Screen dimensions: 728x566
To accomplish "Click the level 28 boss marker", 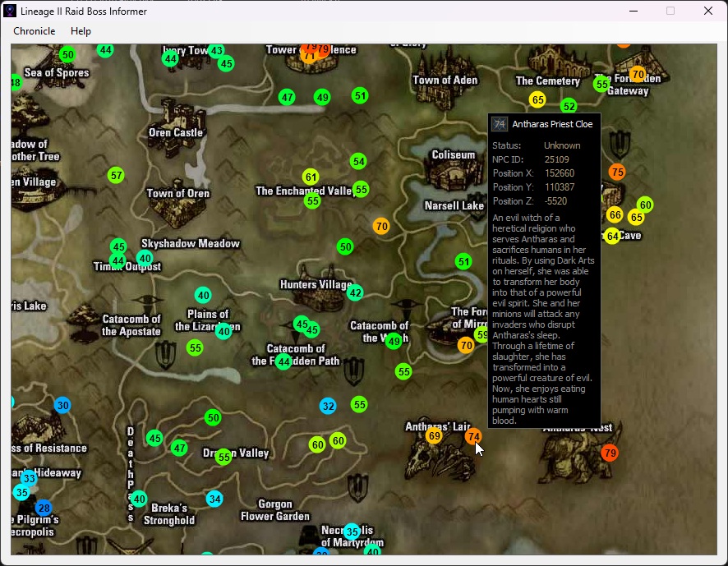I will click(x=44, y=508).
